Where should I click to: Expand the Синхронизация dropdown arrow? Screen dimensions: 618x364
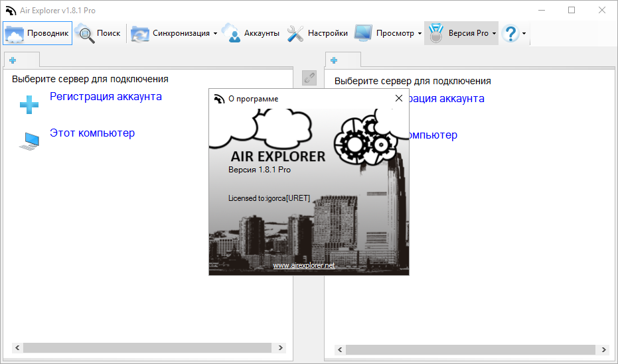coord(215,33)
